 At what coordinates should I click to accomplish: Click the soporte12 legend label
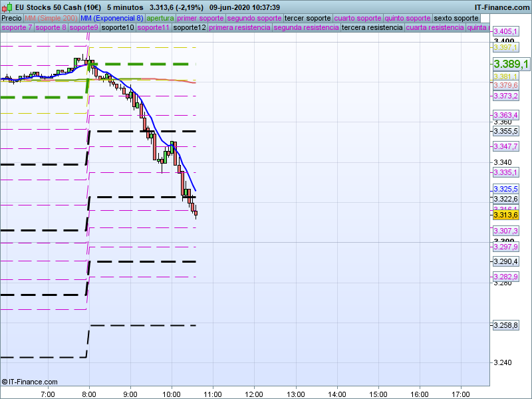tap(189, 28)
